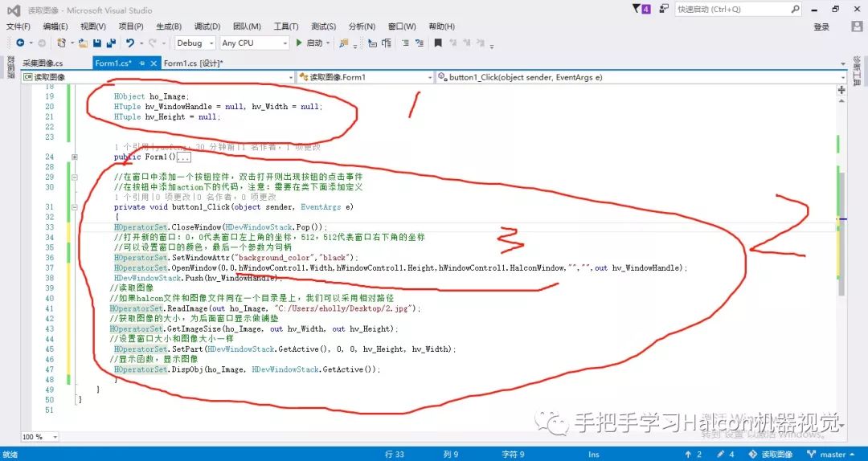
Task: Click the save all files icon
Action: (x=111, y=43)
